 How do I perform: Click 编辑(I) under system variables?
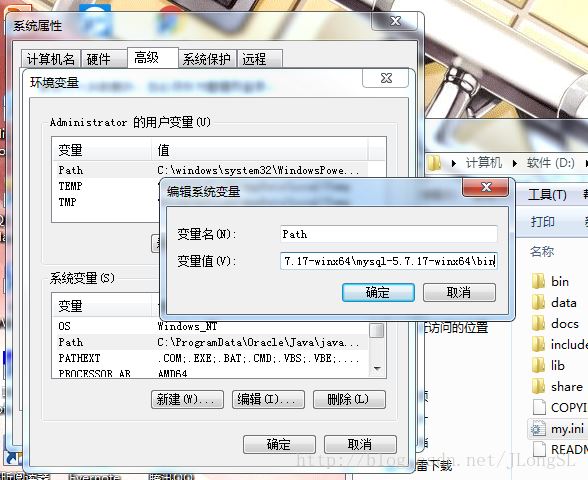[x=268, y=399]
